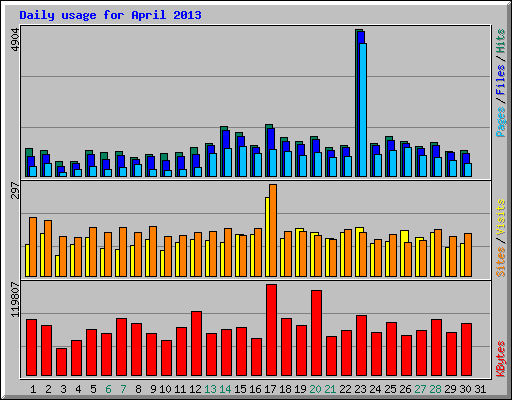Click day label 30 on the x-axis
Viewport: 512px width, 400px height.
pyautogui.click(x=465, y=389)
